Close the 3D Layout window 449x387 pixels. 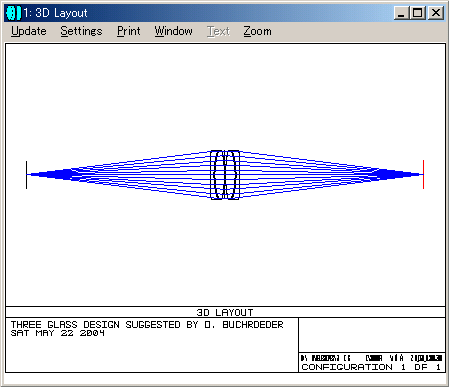[436, 13]
